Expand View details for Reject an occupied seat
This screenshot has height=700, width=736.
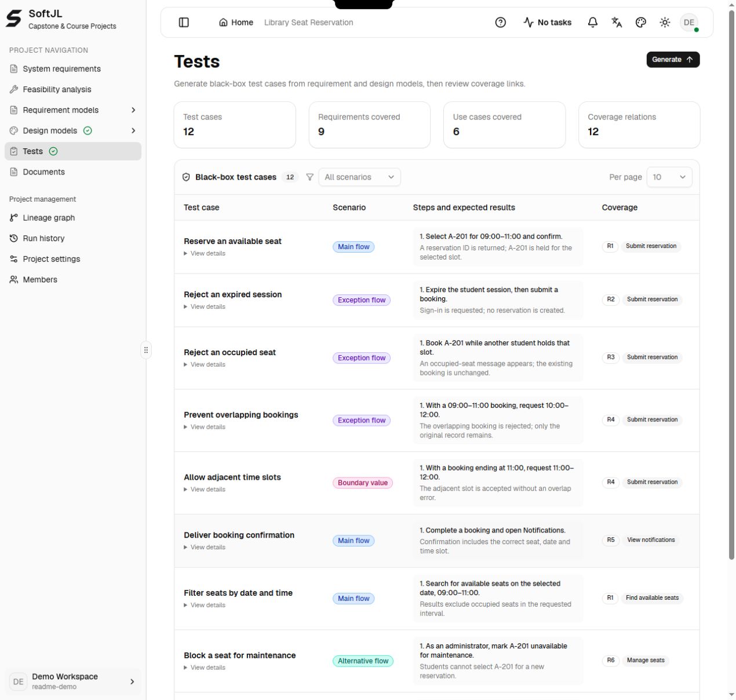pyautogui.click(x=205, y=364)
